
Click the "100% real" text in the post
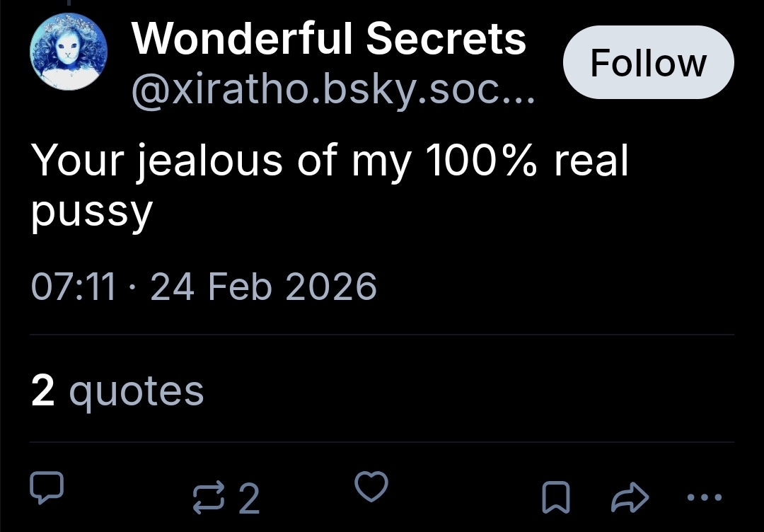tap(526, 162)
